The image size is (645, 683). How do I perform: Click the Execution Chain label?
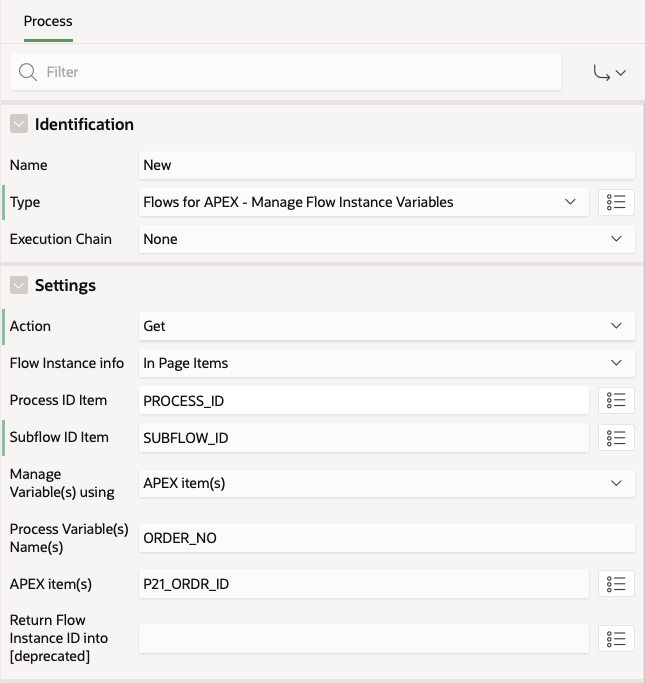point(61,239)
